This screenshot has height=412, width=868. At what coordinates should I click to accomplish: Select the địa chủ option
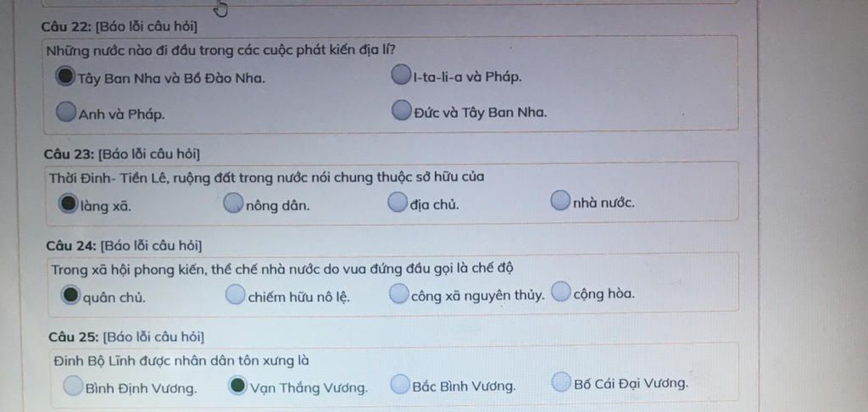[397, 202]
